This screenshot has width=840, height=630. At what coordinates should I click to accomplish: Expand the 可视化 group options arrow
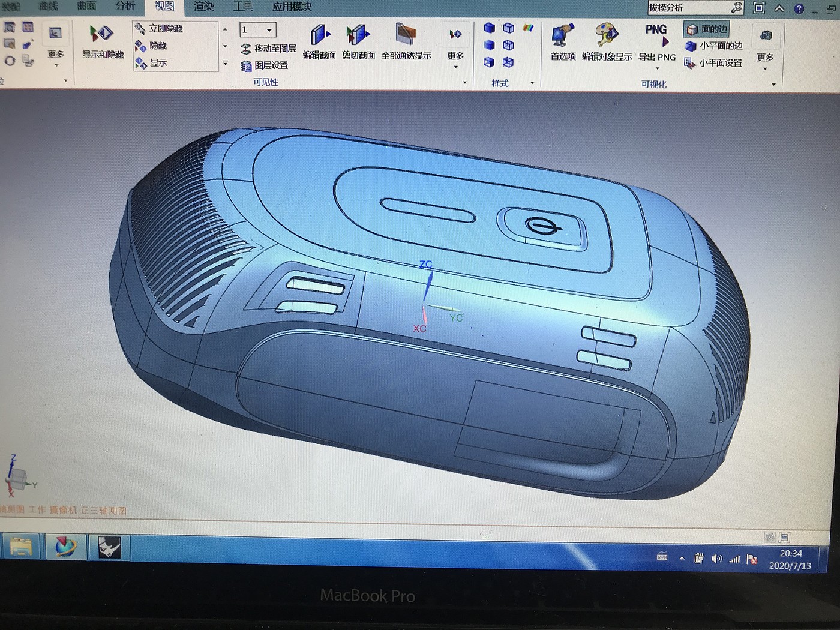[x=773, y=84]
